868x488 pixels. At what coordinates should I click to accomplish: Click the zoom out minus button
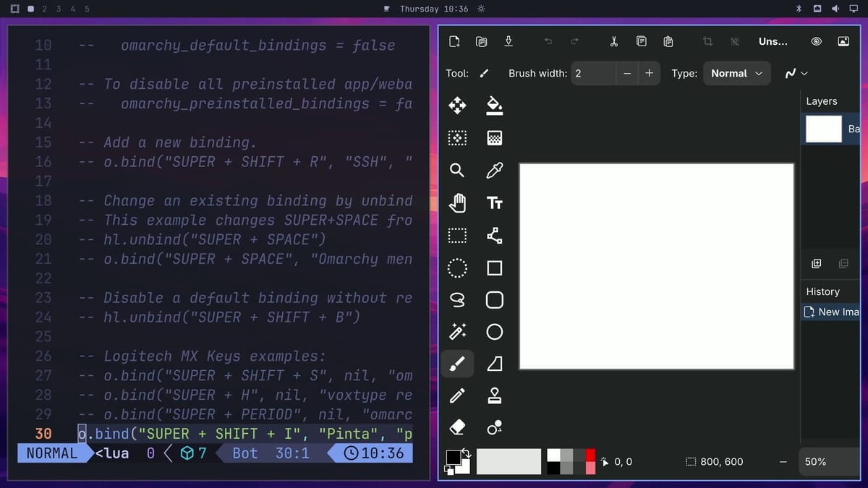pyautogui.click(x=783, y=461)
